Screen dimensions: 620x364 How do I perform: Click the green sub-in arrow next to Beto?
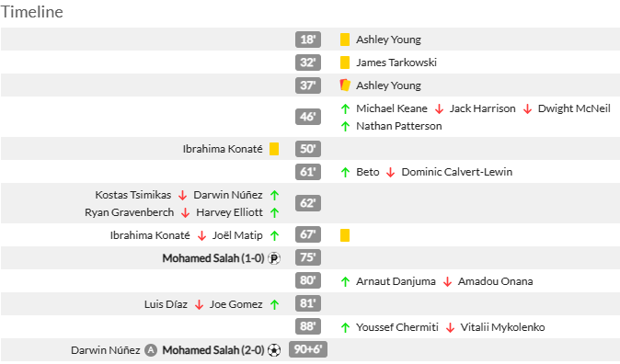click(345, 172)
